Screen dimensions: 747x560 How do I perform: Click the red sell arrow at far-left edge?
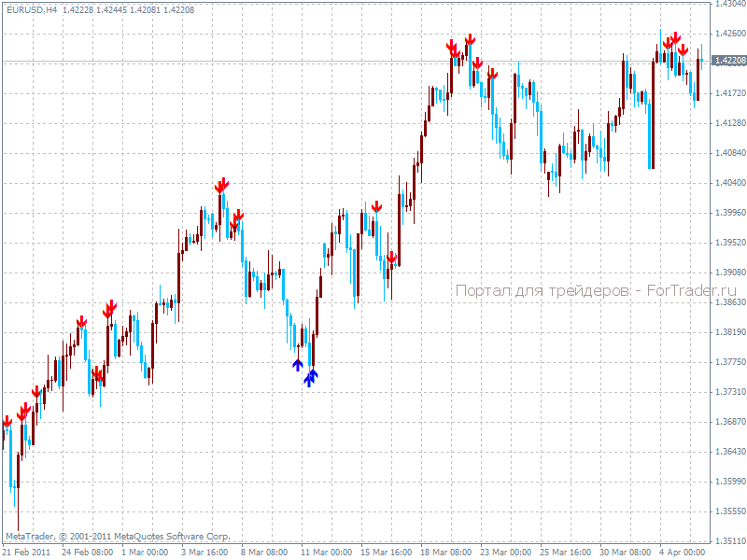(7, 422)
